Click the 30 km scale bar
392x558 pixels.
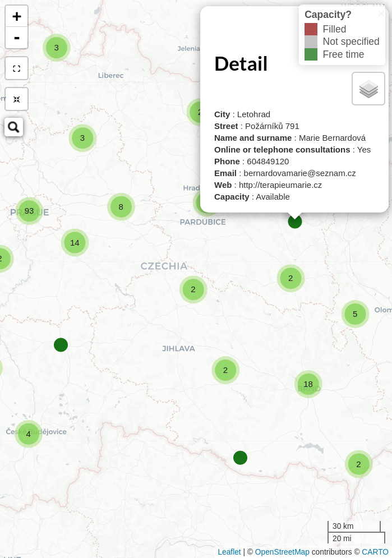354,527
